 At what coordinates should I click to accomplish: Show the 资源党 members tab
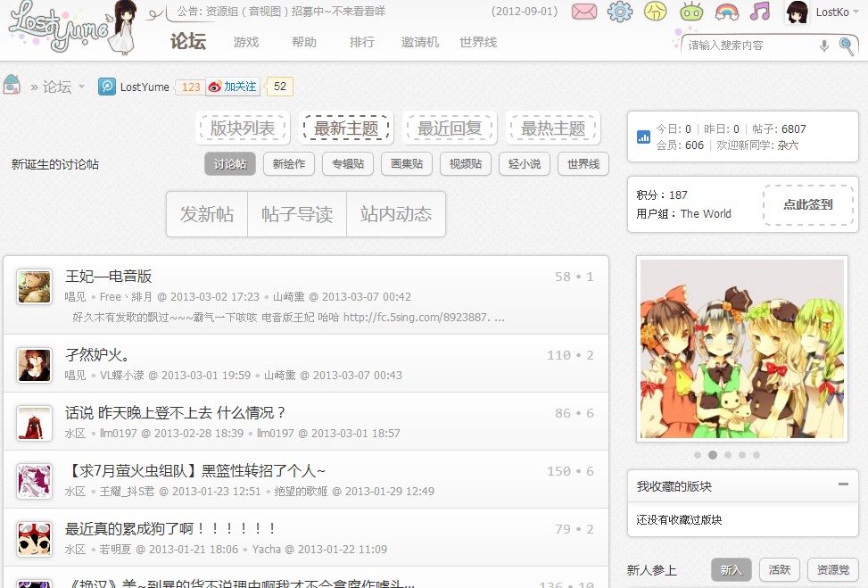pyautogui.click(x=833, y=570)
